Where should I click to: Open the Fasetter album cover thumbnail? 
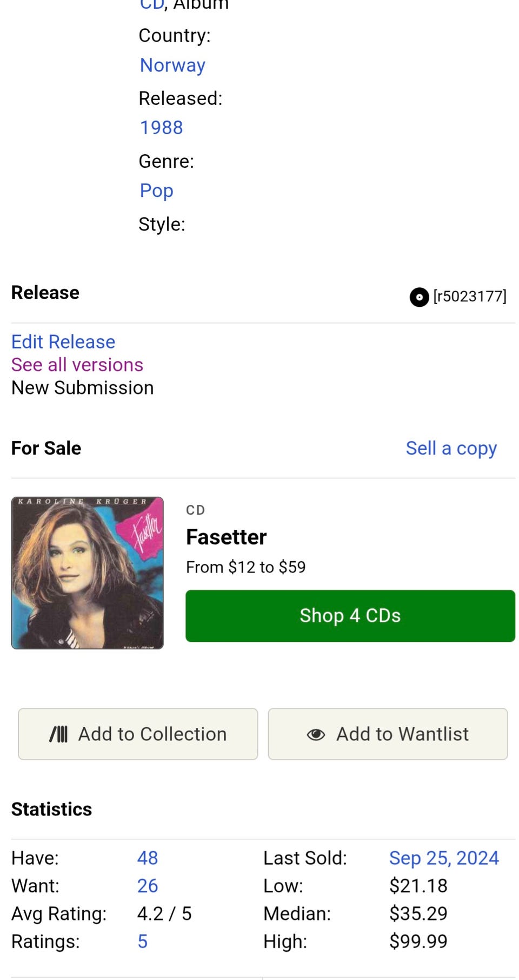coord(88,573)
